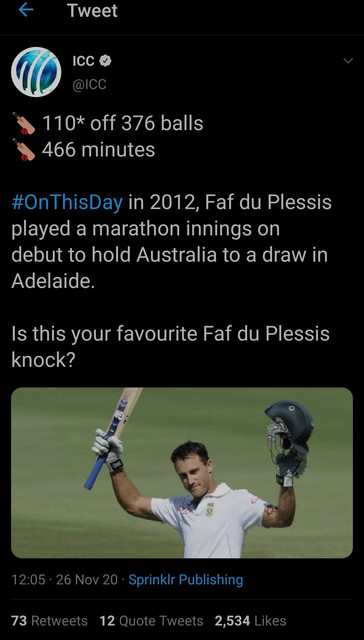Click the ICC display name
Viewport: 364px width, 640px height.
(x=83, y=61)
